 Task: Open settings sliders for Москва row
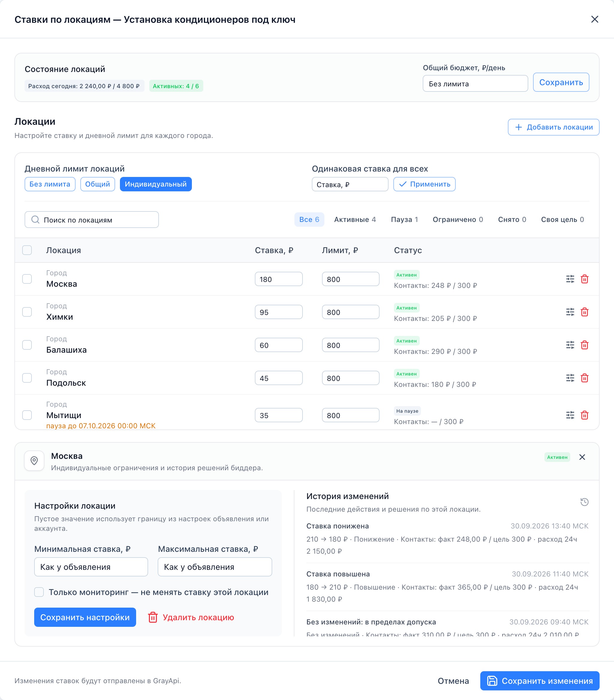[570, 279]
